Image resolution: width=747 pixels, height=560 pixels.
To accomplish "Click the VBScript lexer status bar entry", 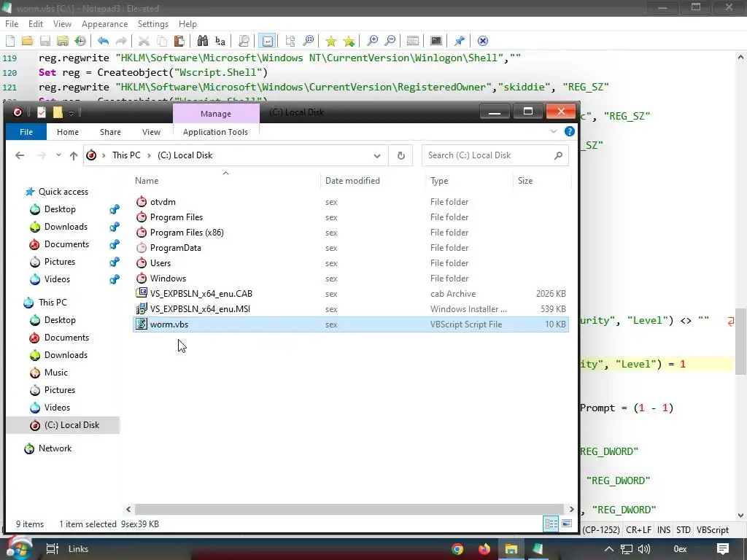I will (x=713, y=530).
